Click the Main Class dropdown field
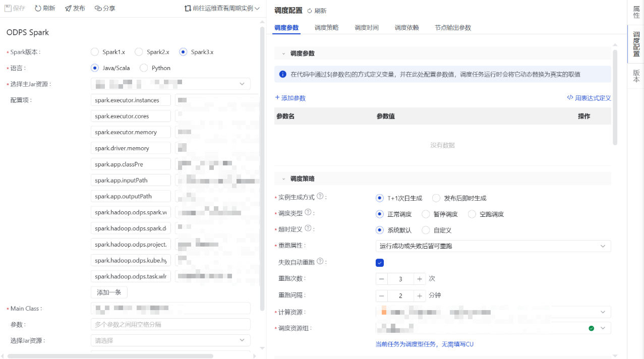 coord(170,308)
